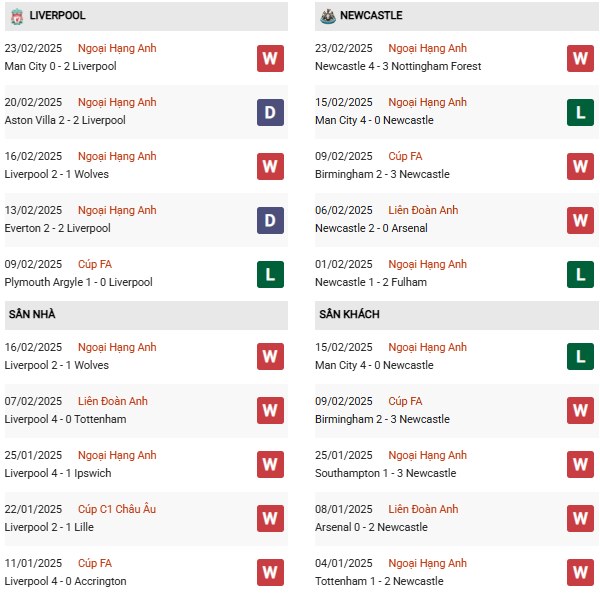Select the SÂN NHÀ home section header
This screenshot has width=600, height=593.
32,315
